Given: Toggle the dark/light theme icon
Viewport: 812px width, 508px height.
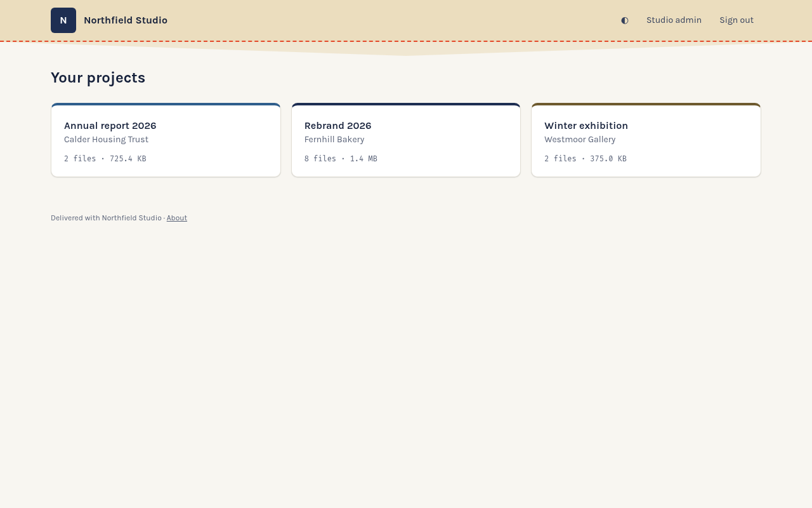Looking at the screenshot, I should coord(625,20).
